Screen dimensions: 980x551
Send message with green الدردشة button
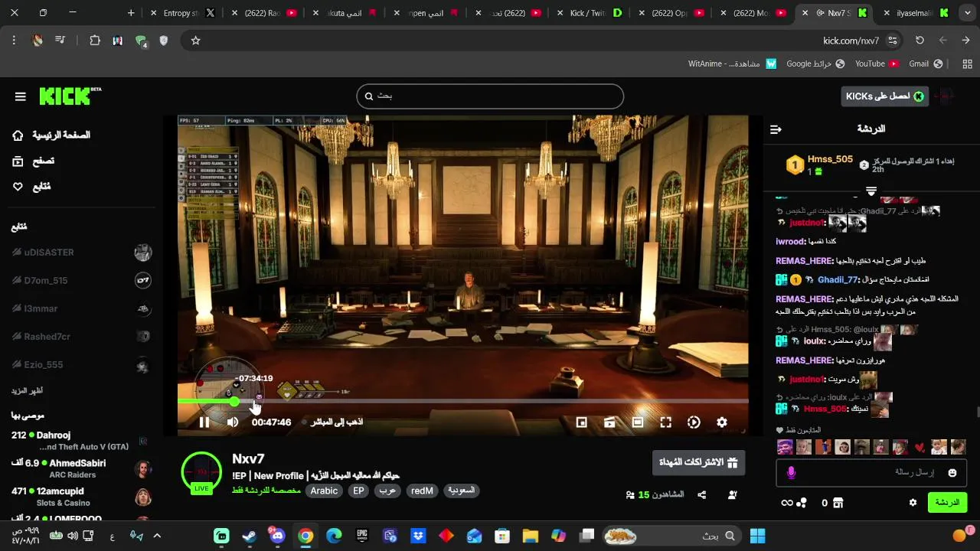point(947,503)
